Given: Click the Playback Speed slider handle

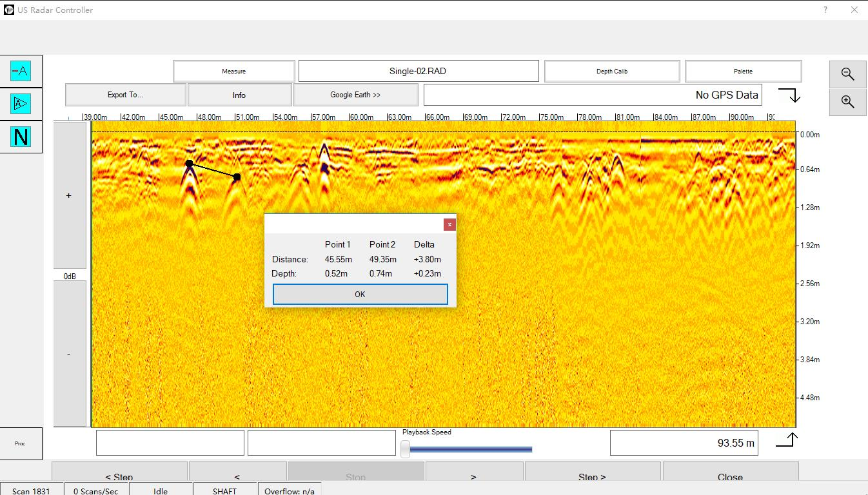Looking at the screenshot, I should [x=405, y=449].
